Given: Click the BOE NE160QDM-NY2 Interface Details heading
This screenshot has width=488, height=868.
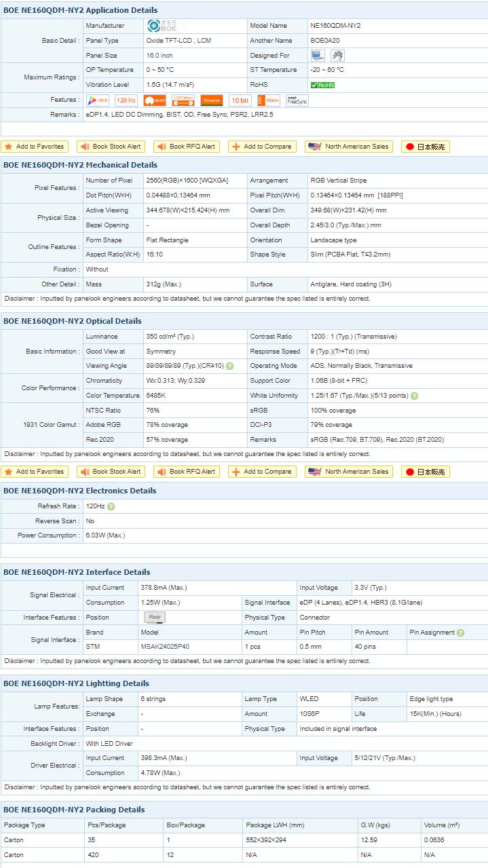Looking at the screenshot, I should pos(77,572).
